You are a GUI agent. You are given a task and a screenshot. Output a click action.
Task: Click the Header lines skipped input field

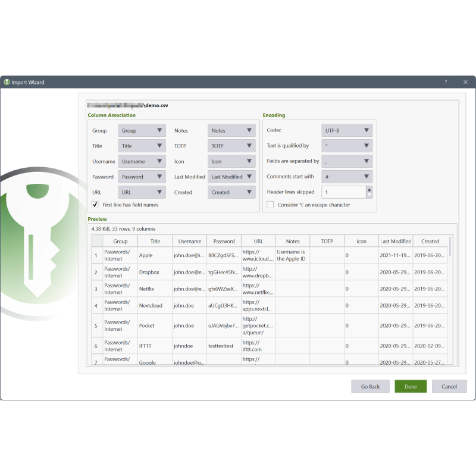tap(344, 192)
